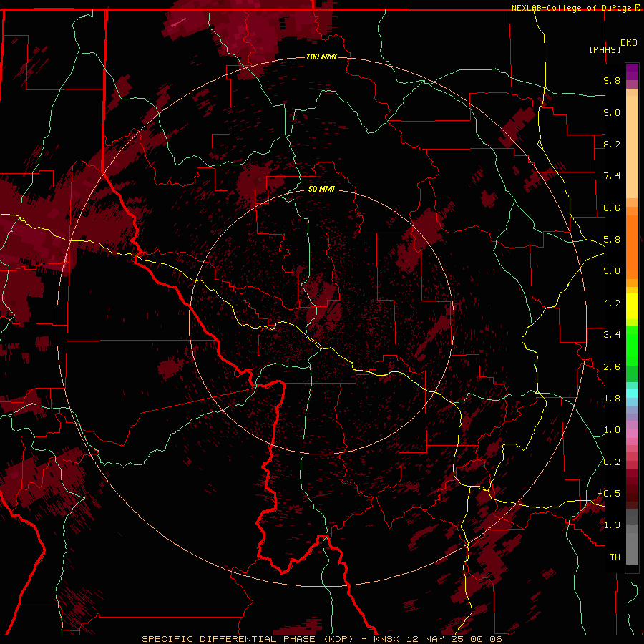This screenshot has width=644, height=644.
Task: Select the 50 NMI range ring label
Action: coord(321,189)
